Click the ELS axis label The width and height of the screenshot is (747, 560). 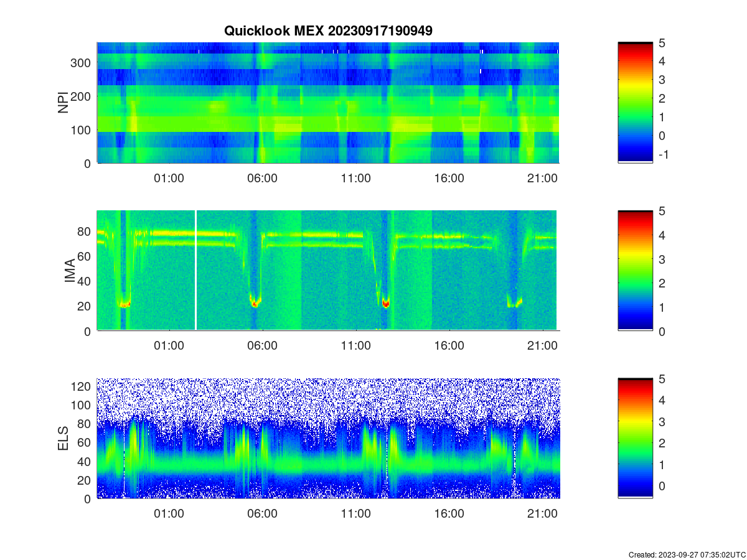(x=63, y=439)
